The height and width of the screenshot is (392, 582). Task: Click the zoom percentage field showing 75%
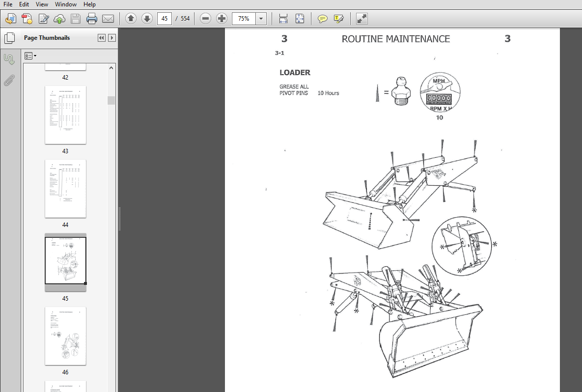point(244,19)
